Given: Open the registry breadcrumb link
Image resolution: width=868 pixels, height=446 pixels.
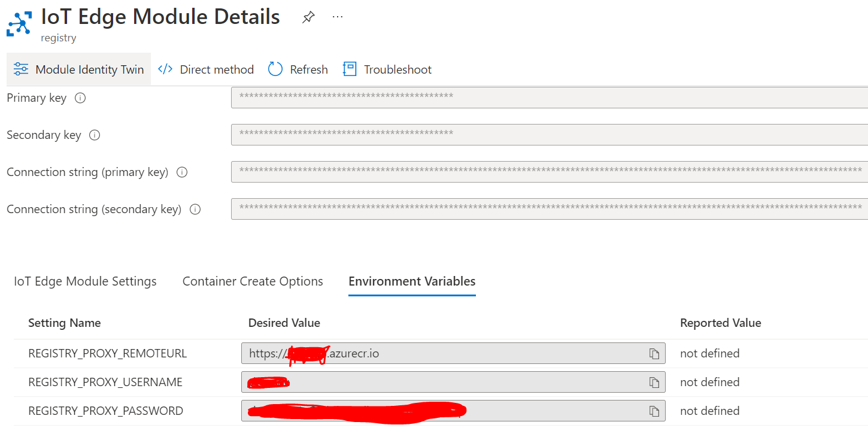Looking at the screenshot, I should [x=58, y=38].
